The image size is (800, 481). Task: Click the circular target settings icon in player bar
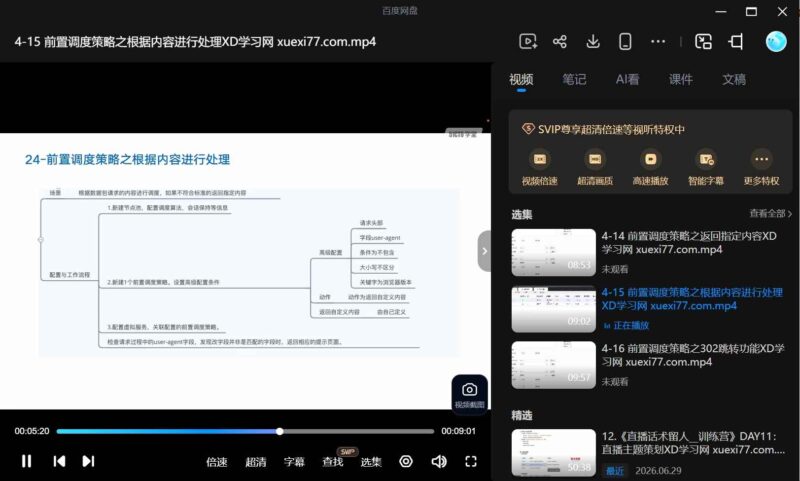click(x=406, y=461)
